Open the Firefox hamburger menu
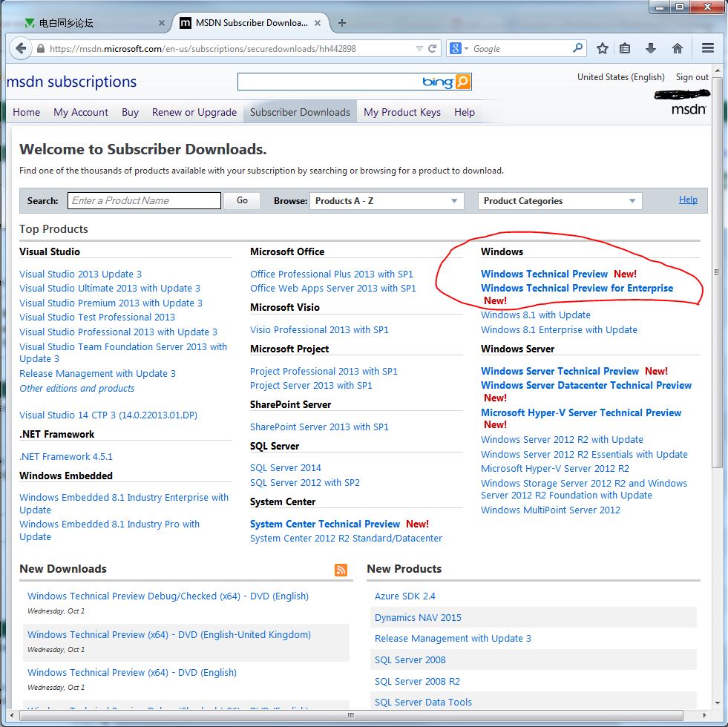728x727 pixels. [707, 49]
